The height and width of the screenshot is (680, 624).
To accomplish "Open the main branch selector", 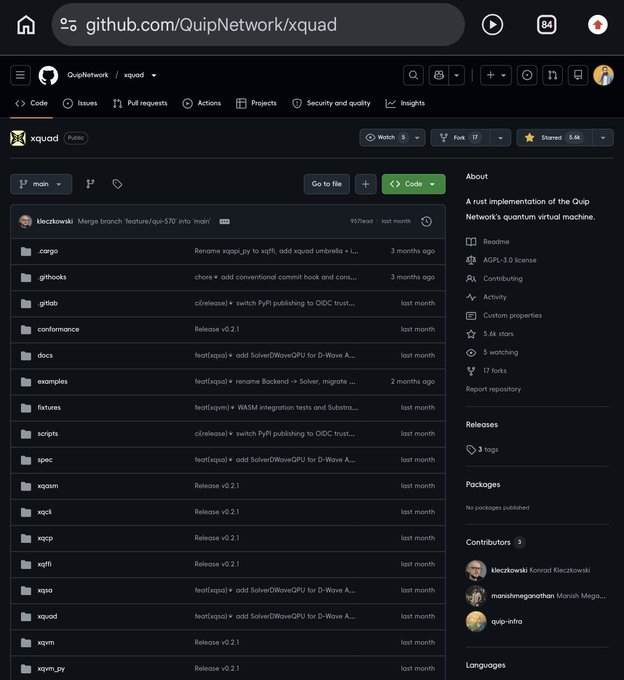I will [41, 184].
